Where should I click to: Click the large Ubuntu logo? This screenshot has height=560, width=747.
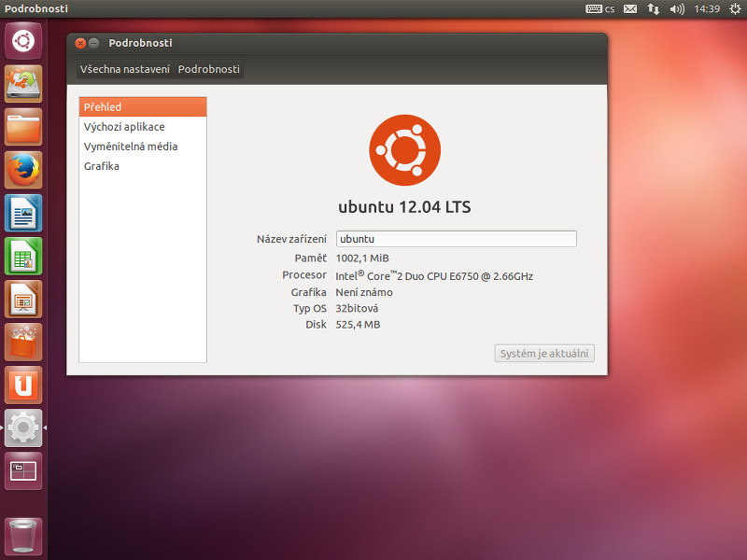(404, 150)
